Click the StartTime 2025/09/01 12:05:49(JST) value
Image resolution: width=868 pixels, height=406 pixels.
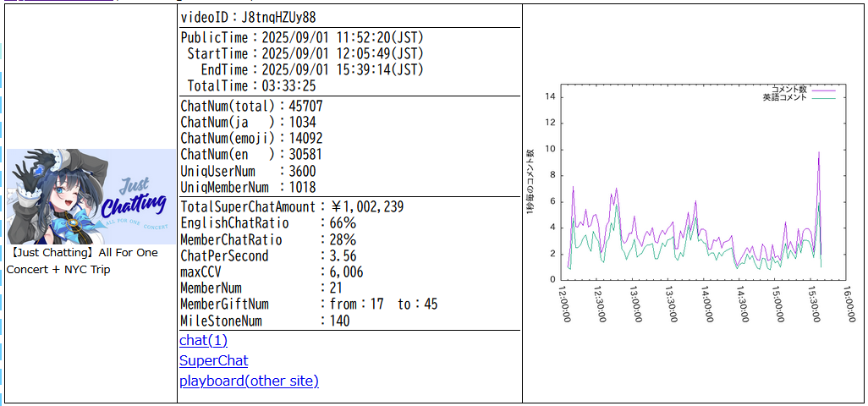point(343,53)
